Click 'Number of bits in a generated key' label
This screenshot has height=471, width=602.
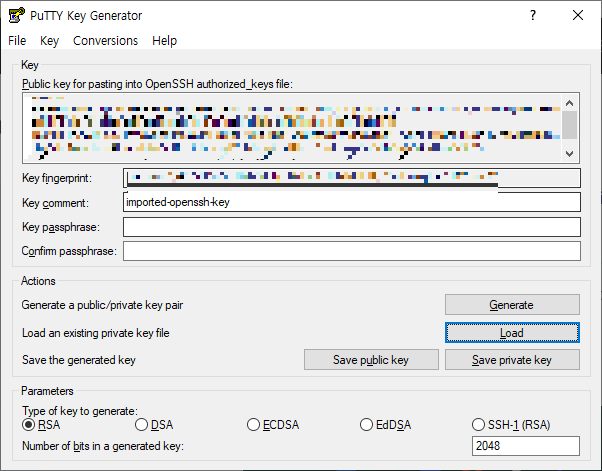[103, 446]
